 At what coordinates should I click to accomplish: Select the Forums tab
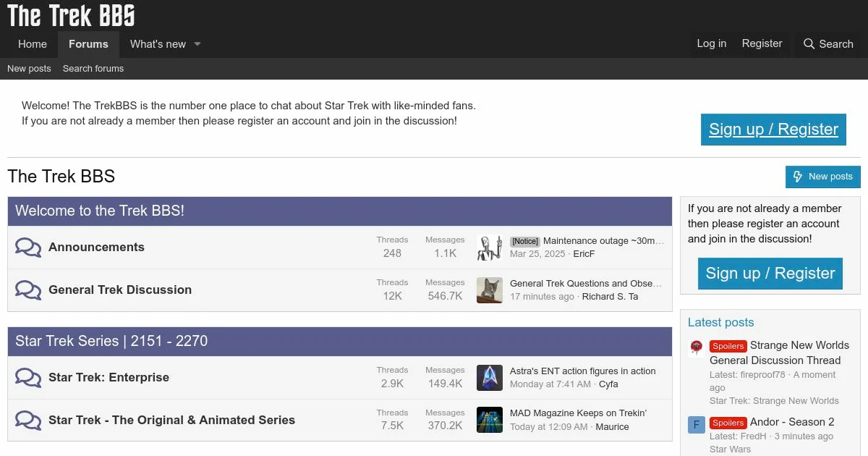88,44
